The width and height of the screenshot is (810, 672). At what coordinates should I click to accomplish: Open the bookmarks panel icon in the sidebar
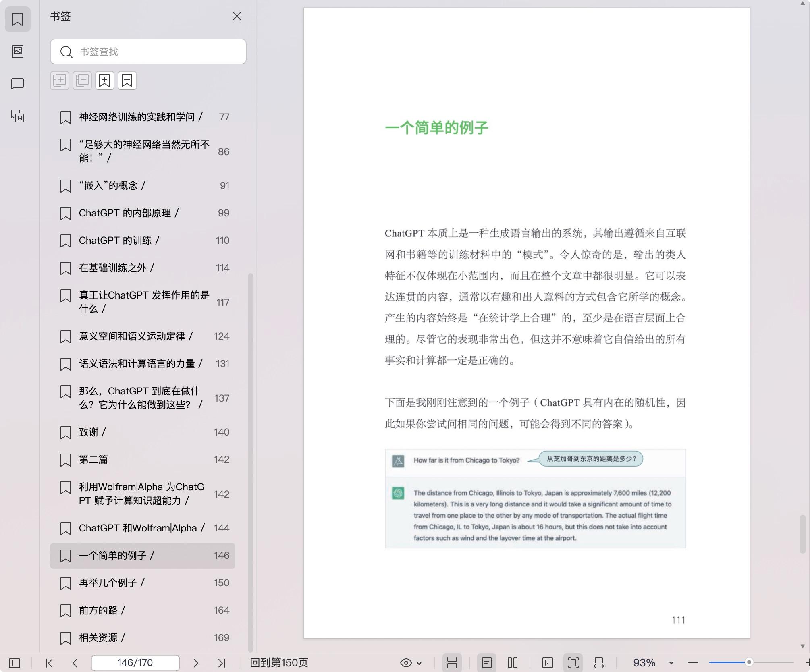[x=17, y=19]
